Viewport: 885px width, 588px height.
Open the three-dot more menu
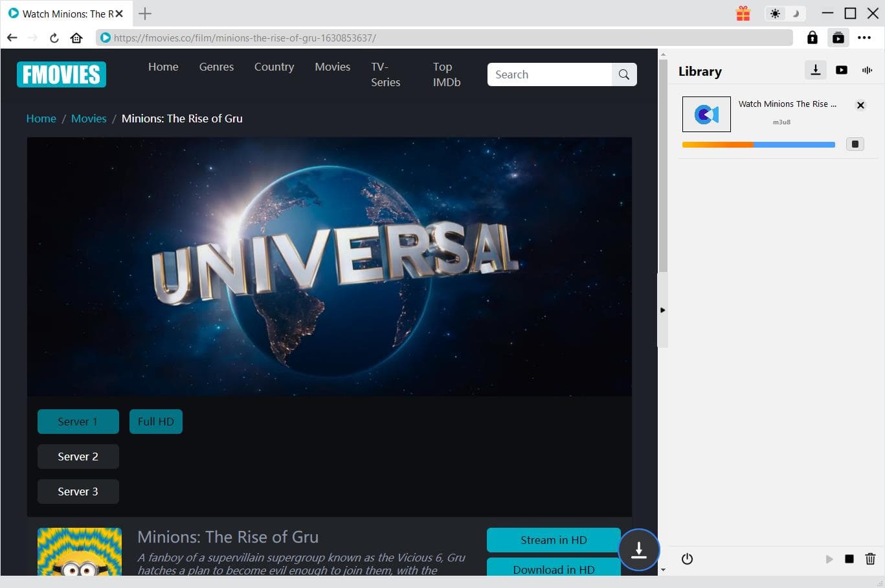(864, 38)
